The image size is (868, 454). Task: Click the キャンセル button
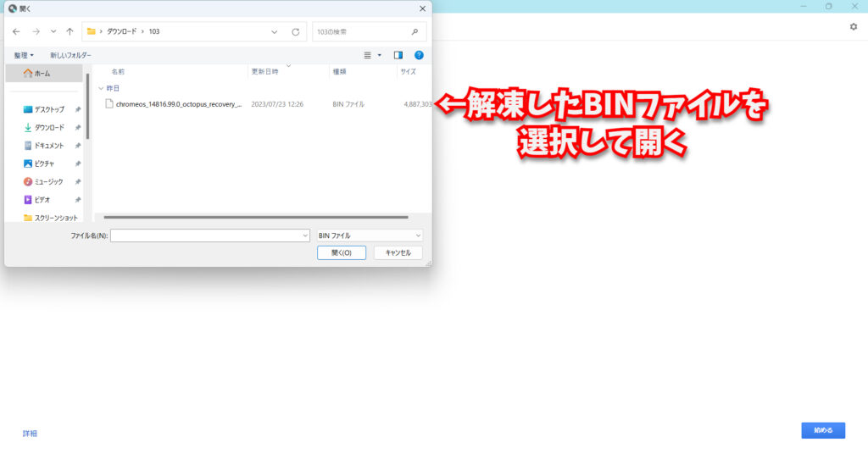pos(398,252)
